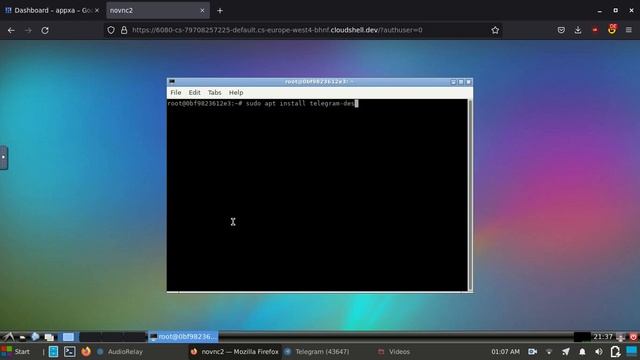
Task: Minimize the terminal window
Action: (453, 82)
